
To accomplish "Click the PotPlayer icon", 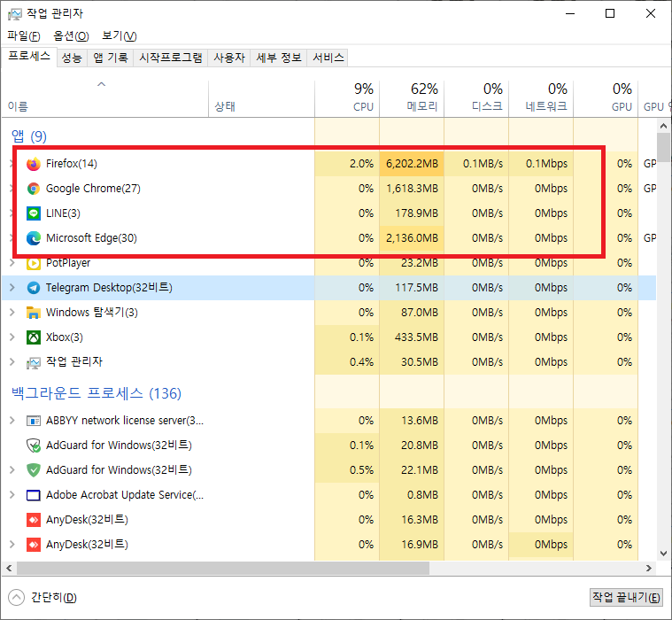I will pos(34,263).
